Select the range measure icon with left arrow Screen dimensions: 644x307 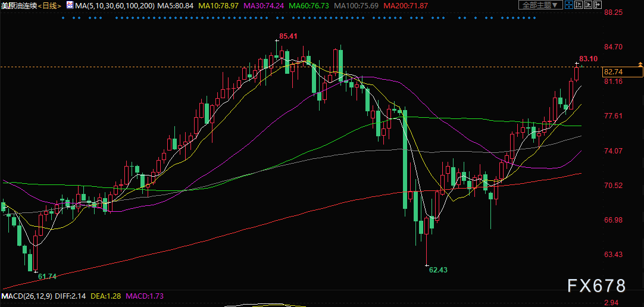(579, 5)
